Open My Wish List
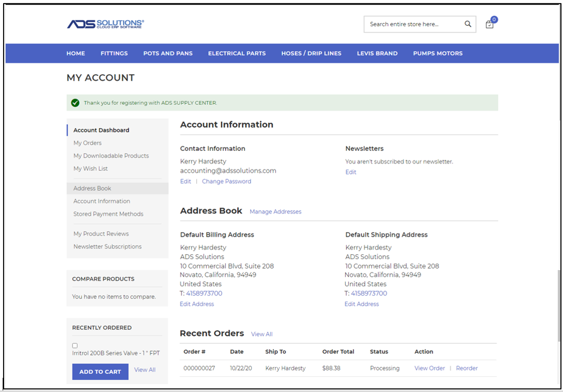The width and height of the screenshot is (563, 392). click(x=90, y=169)
